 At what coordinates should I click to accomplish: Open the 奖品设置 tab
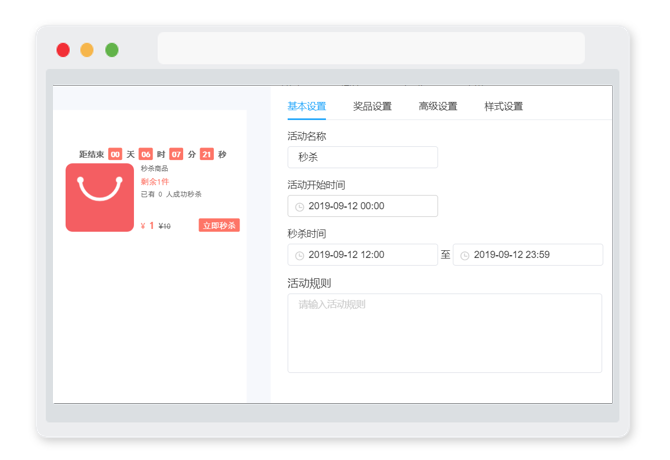372,106
